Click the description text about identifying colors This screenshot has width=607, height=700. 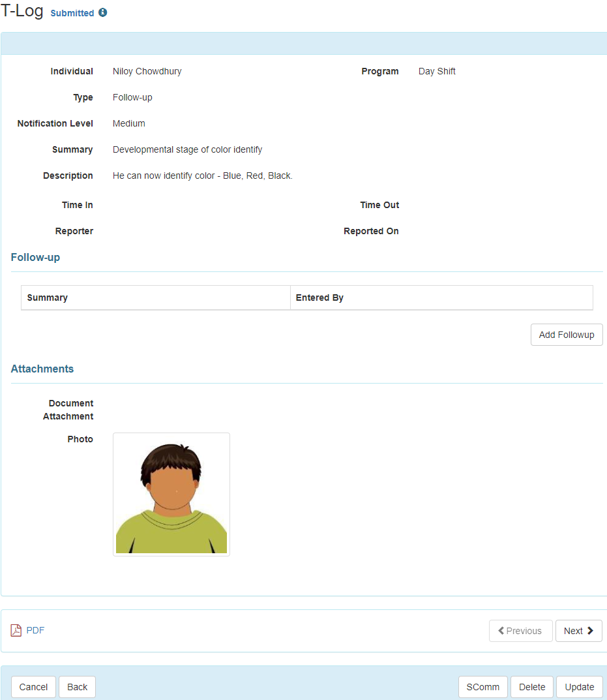[203, 176]
